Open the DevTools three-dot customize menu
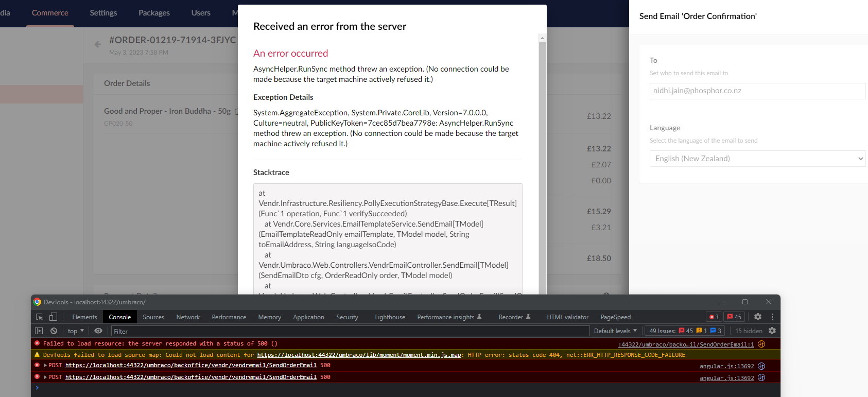This screenshot has width=868, height=397. (x=772, y=317)
